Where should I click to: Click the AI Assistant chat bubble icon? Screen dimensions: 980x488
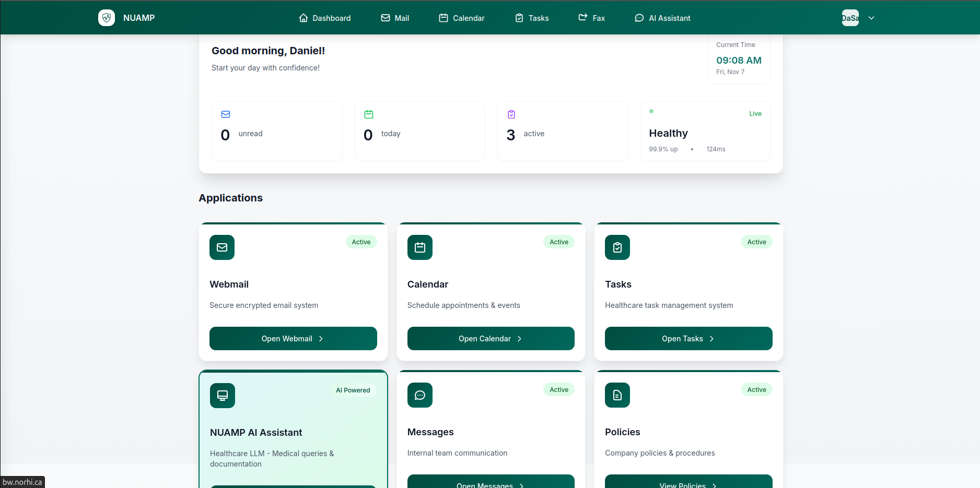click(x=638, y=18)
